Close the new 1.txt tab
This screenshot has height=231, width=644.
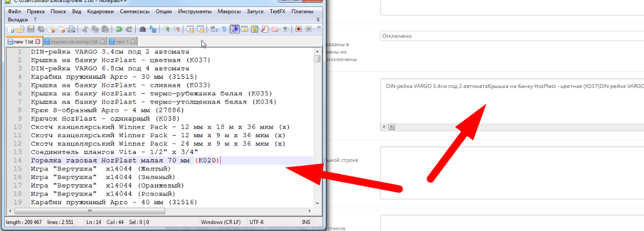[x=38, y=41]
